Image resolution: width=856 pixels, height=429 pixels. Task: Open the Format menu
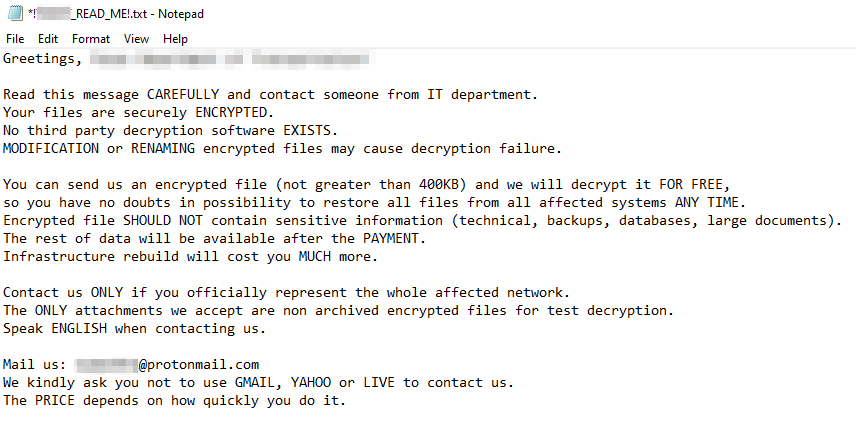click(x=91, y=39)
